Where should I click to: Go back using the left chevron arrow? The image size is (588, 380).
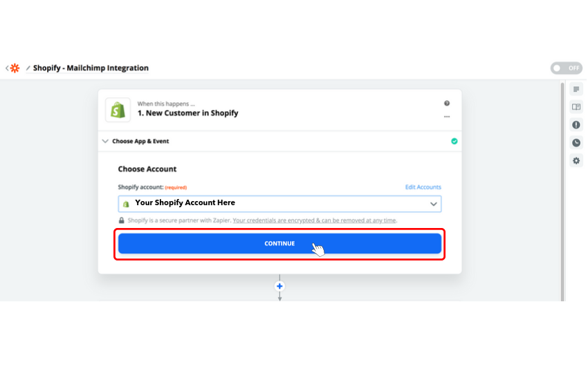[7, 68]
